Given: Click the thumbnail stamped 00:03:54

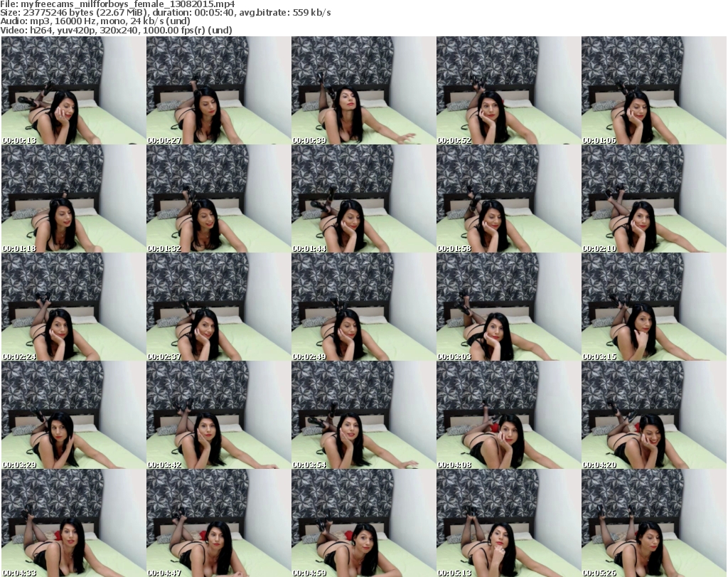Looking at the screenshot, I should (x=363, y=415).
